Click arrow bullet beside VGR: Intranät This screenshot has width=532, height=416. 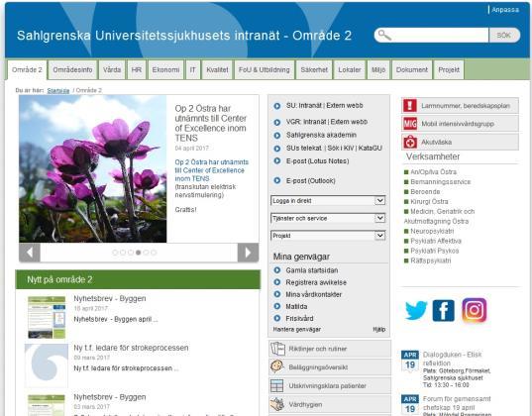(x=277, y=122)
